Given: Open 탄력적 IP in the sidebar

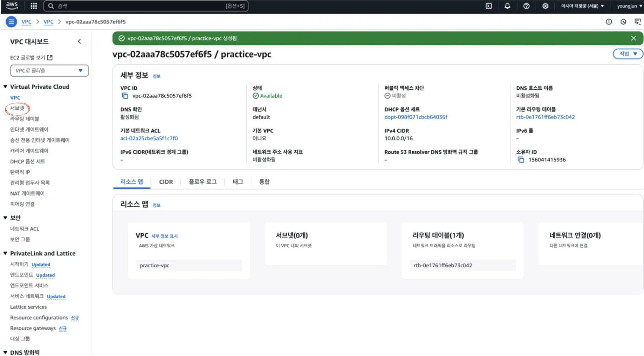Looking at the screenshot, I should 20,172.
